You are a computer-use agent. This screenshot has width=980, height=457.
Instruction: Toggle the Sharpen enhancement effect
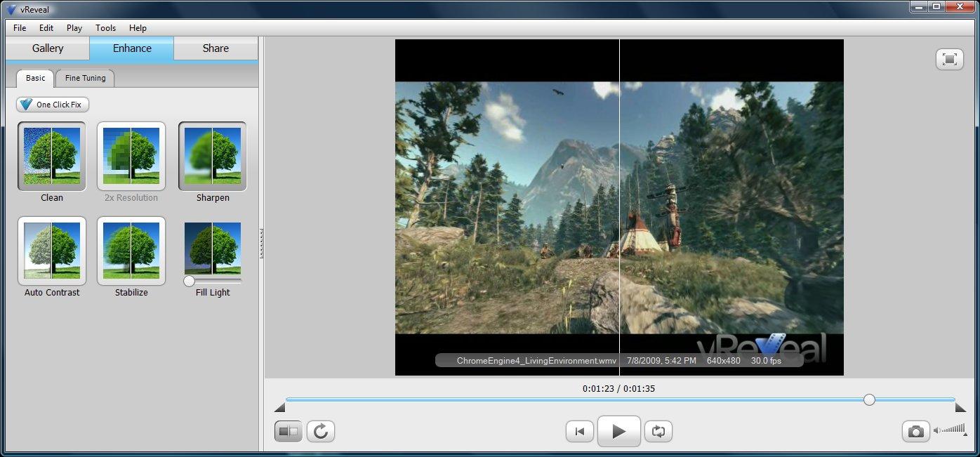pyautogui.click(x=212, y=156)
